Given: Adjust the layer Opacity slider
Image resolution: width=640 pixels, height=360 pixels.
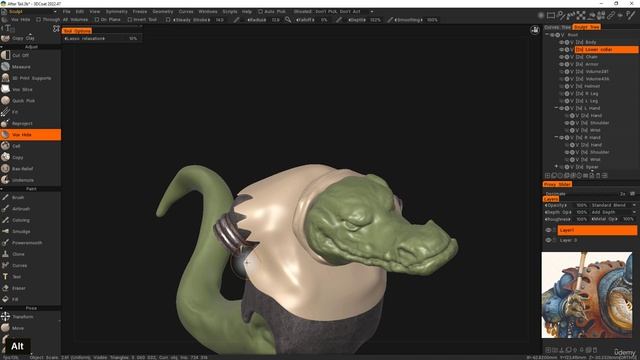Looking at the screenshot, I should pyautogui.click(x=566, y=205).
